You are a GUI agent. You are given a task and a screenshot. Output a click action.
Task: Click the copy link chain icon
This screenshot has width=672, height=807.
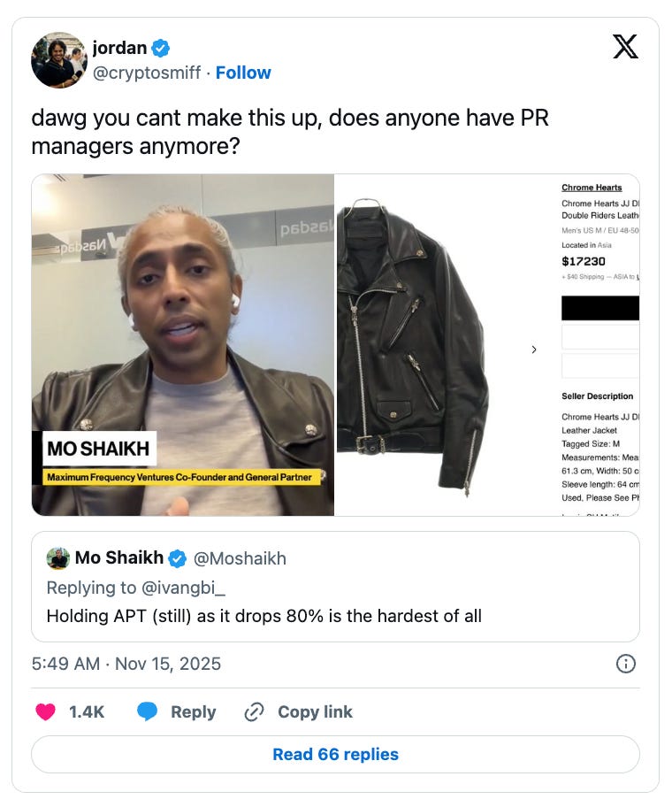tap(254, 711)
